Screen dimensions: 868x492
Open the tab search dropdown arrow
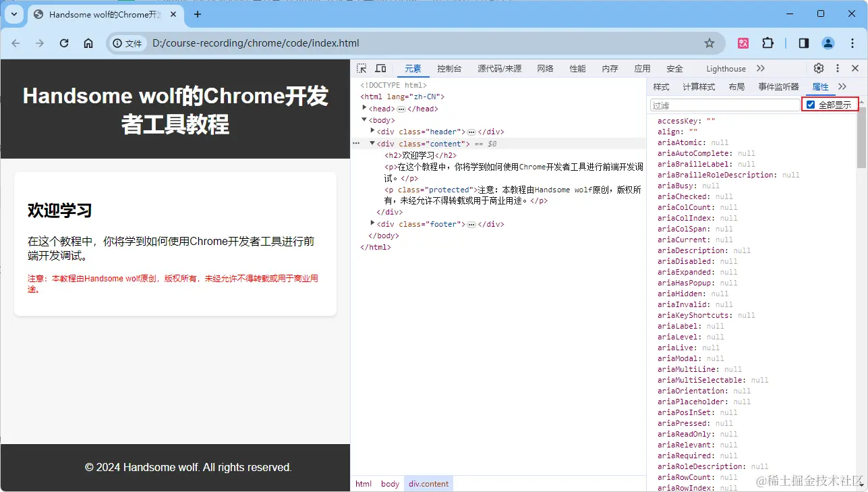click(x=13, y=14)
